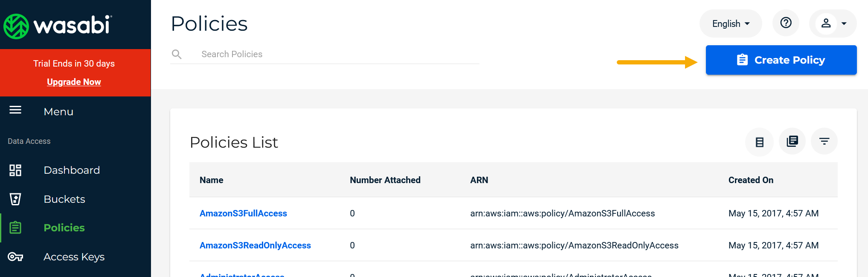Screen dimensions: 868x277
Task: Go to Dashboard in the sidebar
Action: tap(72, 170)
